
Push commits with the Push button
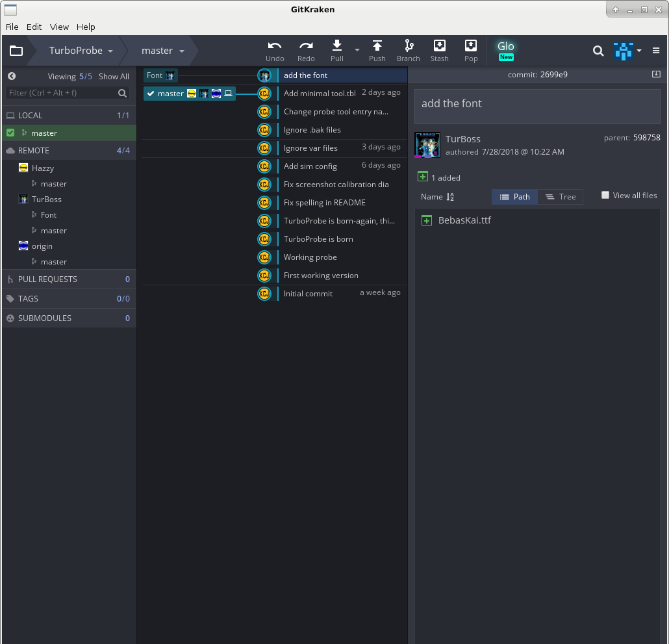377,51
